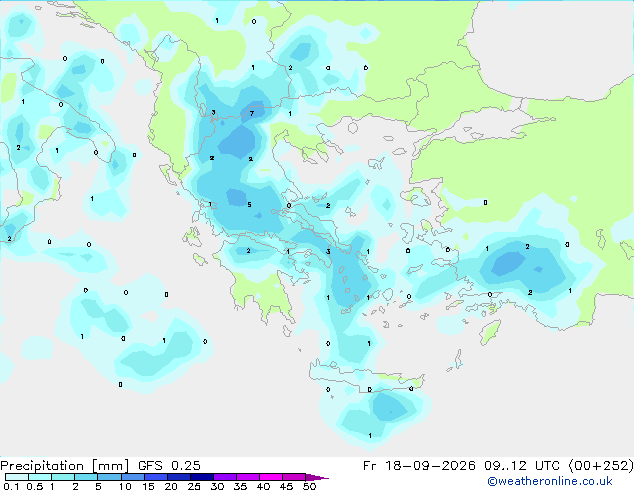Select the magenta swatch between 40 and 45
This screenshot has width=634, height=490.
(x=271, y=477)
